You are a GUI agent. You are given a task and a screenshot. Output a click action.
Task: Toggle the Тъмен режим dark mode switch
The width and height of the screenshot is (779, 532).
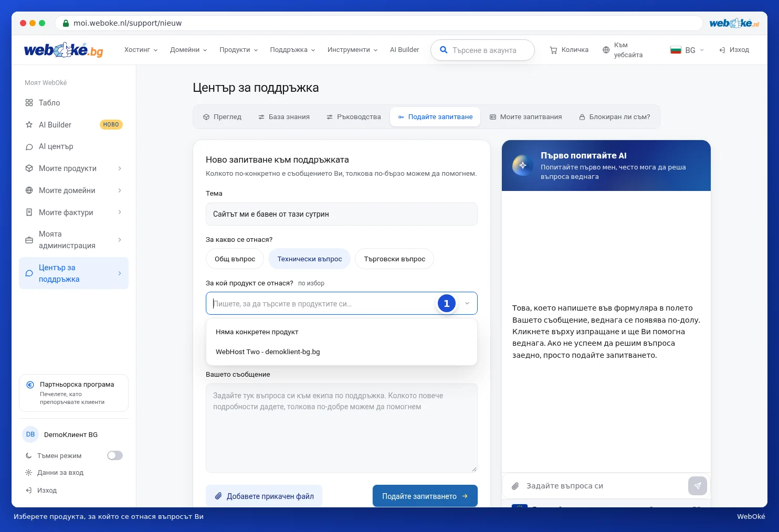[115, 455]
